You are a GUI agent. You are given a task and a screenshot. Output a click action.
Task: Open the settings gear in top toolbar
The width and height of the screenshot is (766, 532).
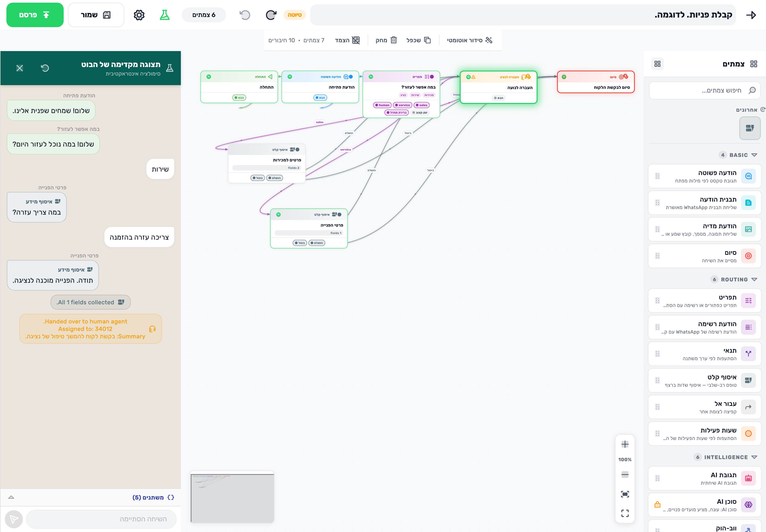(139, 15)
